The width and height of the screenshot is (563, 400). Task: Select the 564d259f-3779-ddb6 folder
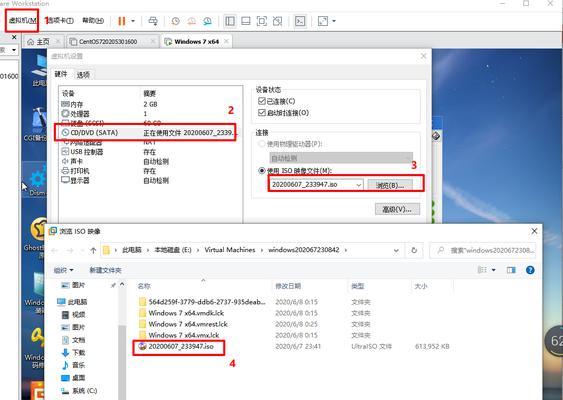coord(203,302)
